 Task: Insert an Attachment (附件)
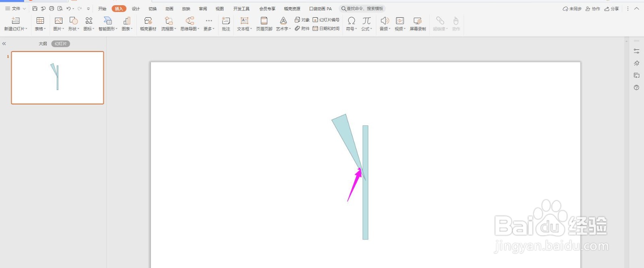[302, 29]
